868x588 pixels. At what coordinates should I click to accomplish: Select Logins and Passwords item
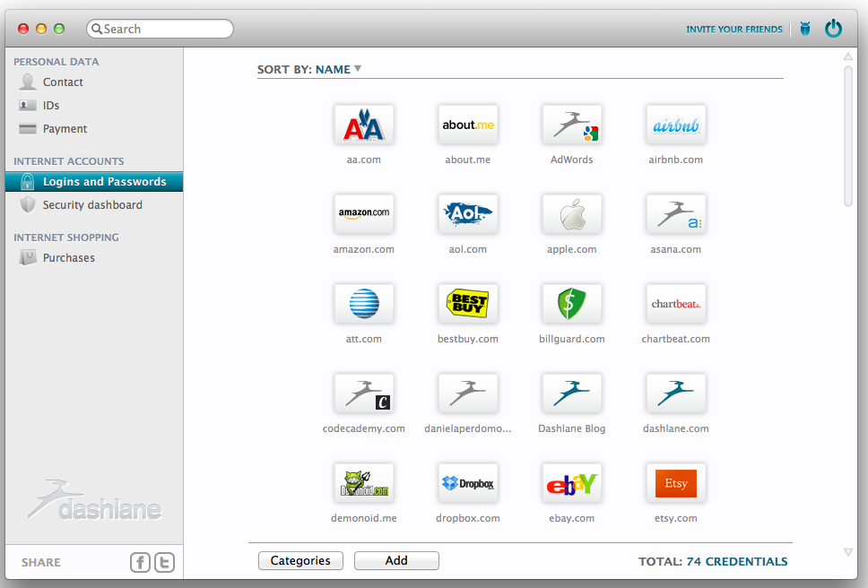(x=94, y=181)
